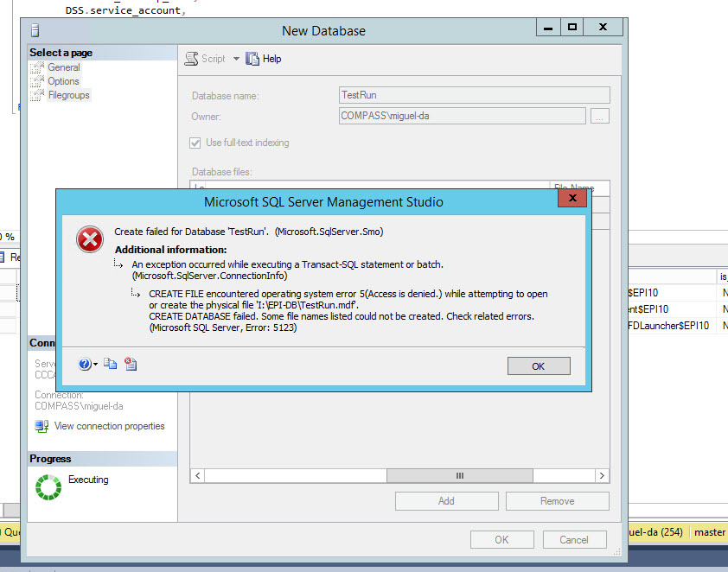Click the Executing progress spinner
728x572 pixels.
[x=48, y=487]
